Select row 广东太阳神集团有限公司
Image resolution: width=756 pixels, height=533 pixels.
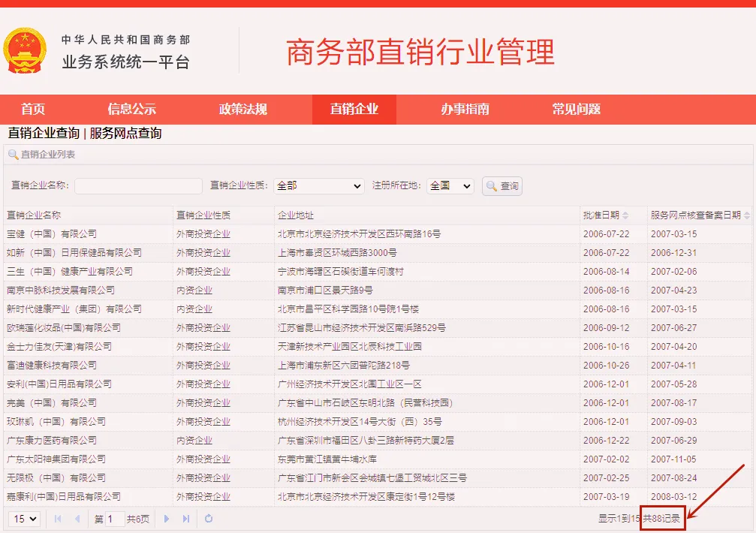pyautogui.click(x=378, y=459)
